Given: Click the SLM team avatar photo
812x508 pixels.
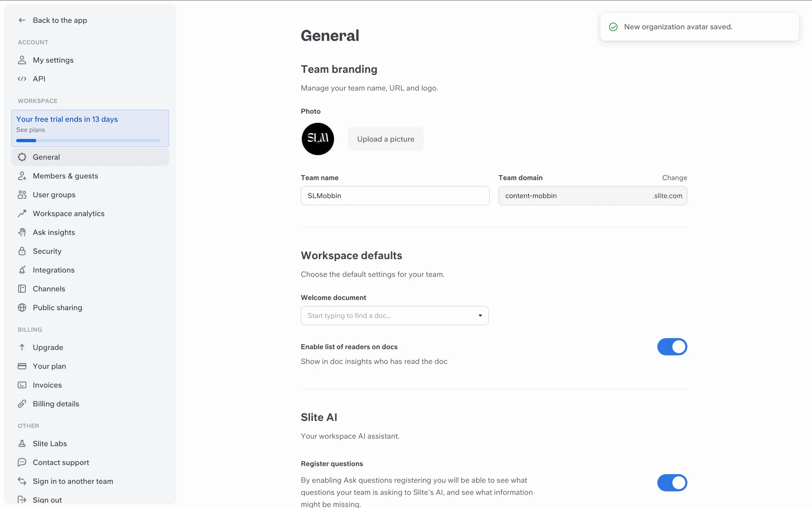Looking at the screenshot, I should pos(318,139).
